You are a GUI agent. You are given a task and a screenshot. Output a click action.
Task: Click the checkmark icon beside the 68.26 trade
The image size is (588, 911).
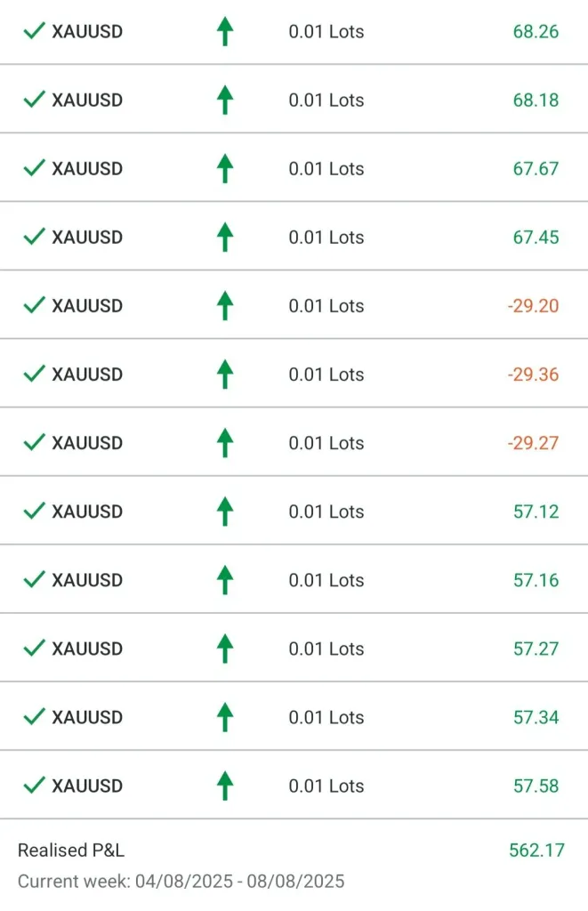pos(34,31)
